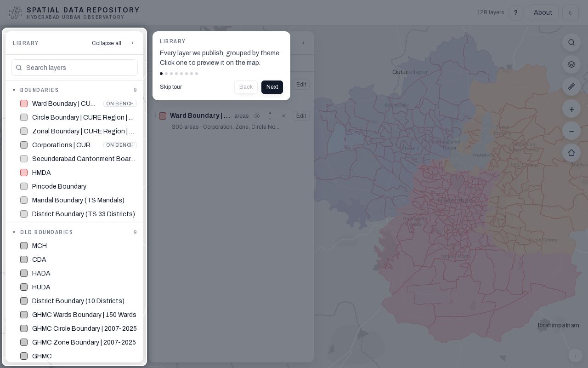The image size is (588, 368).
Task: Click the drag handle of the Ward Boundary row
Action: point(155,115)
